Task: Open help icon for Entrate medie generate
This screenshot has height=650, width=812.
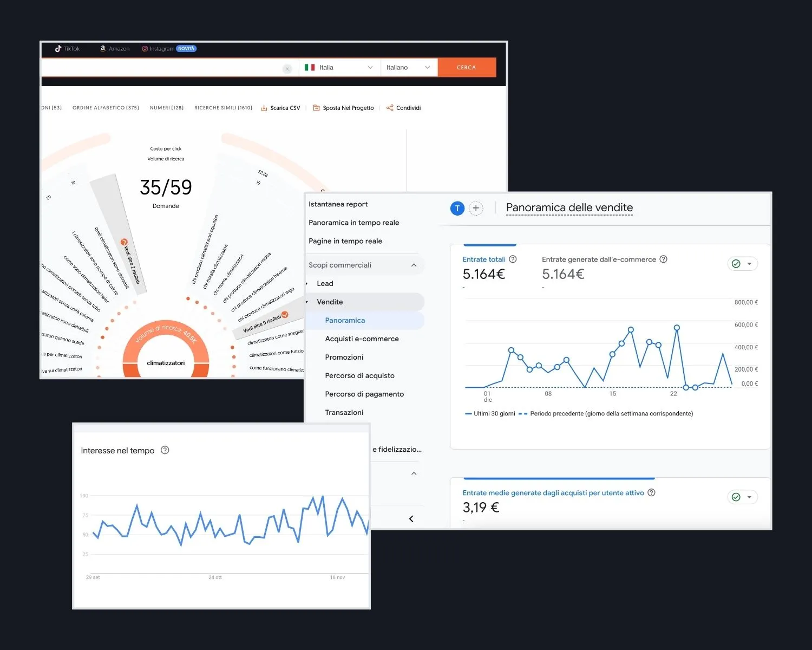Action: pos(652,493)
